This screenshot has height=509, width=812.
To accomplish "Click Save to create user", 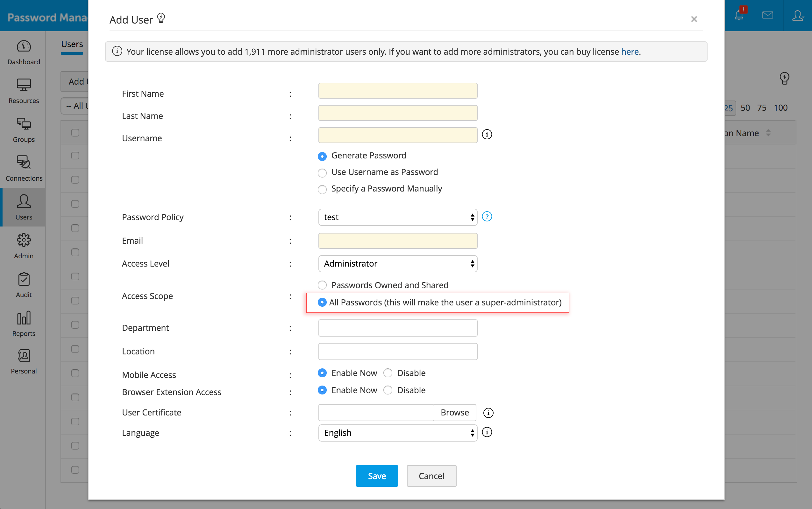I will click(377, 476).
